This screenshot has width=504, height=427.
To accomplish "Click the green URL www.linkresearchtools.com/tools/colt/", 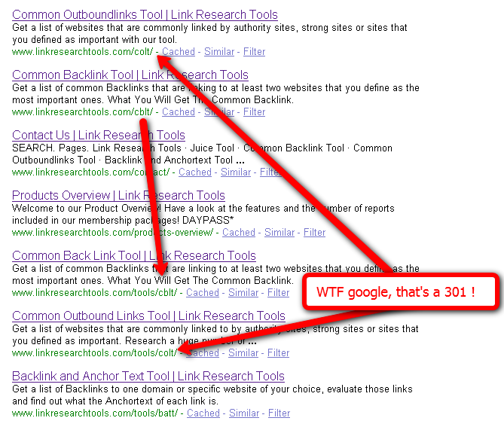I will 94,352.
